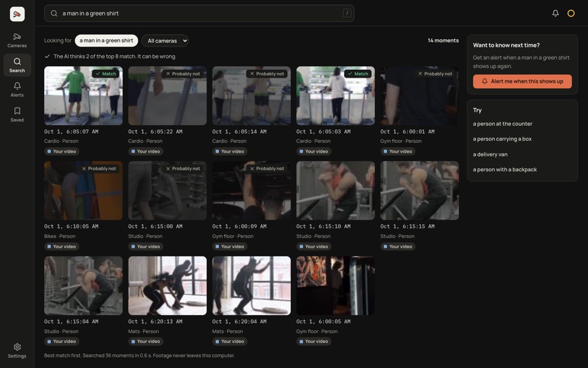Click the slash shortcut hint in search bar
The height and width of the screenshot is (368, 588).
(x=347, y=13)
